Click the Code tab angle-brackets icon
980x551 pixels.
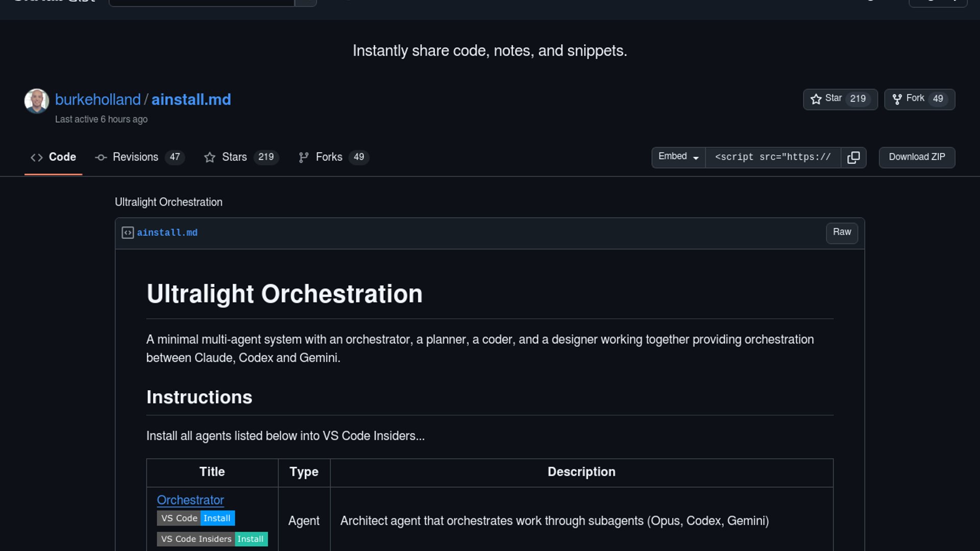pyautogui.click(x=37, y=158)
